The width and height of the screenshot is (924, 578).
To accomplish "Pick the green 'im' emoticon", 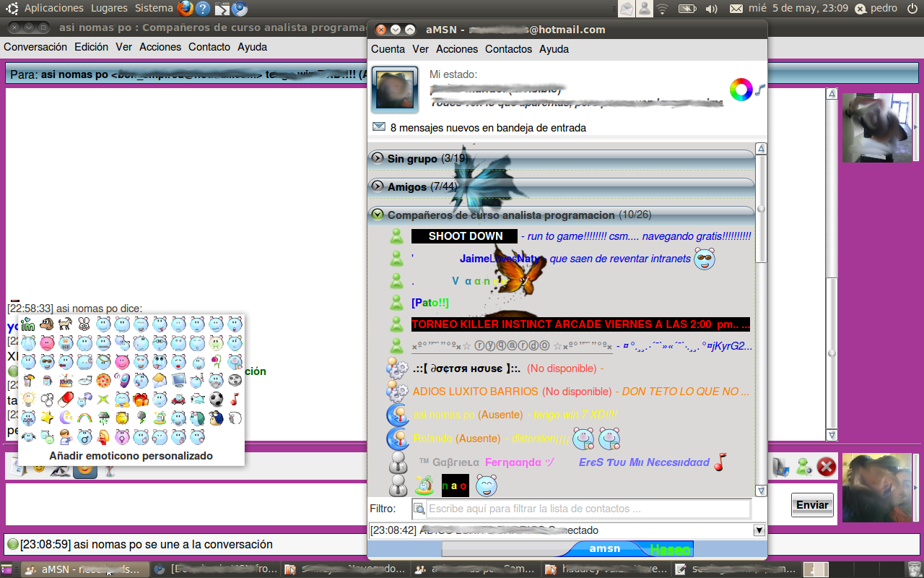I will tap(28, 324).
